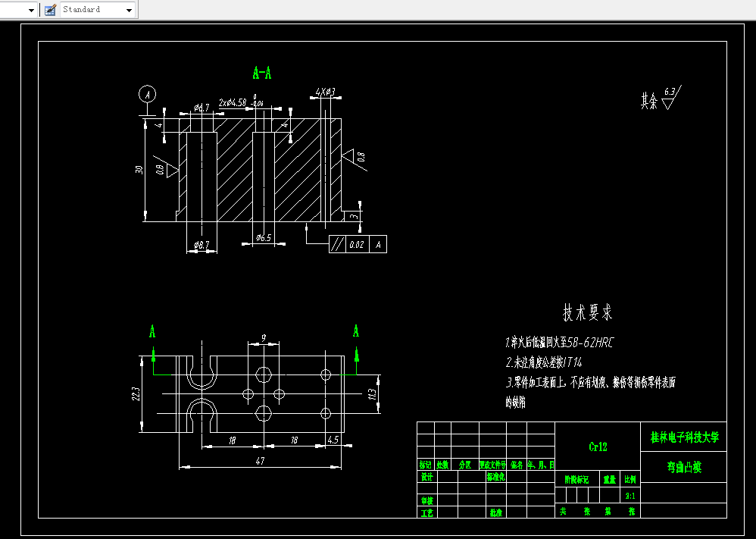Click the 6.3 roughness value

(669, 91)
